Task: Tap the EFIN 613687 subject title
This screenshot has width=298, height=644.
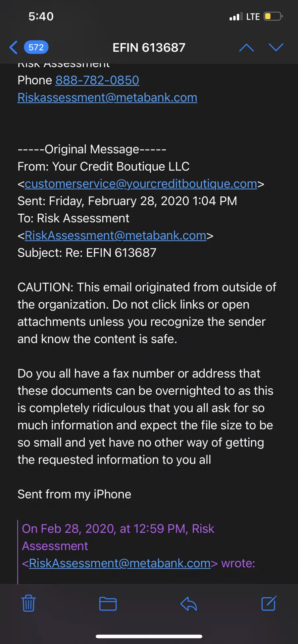Action: (149, 48)
